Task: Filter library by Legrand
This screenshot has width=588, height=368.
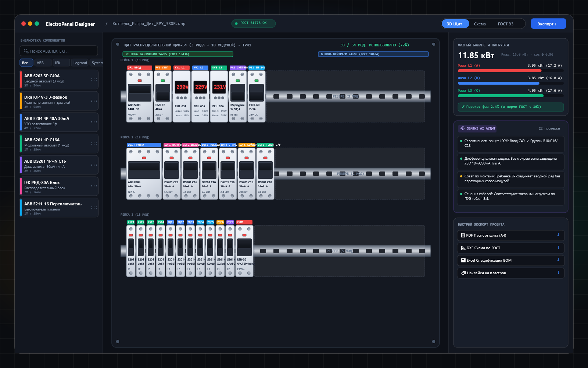Action: pos(80,63)
